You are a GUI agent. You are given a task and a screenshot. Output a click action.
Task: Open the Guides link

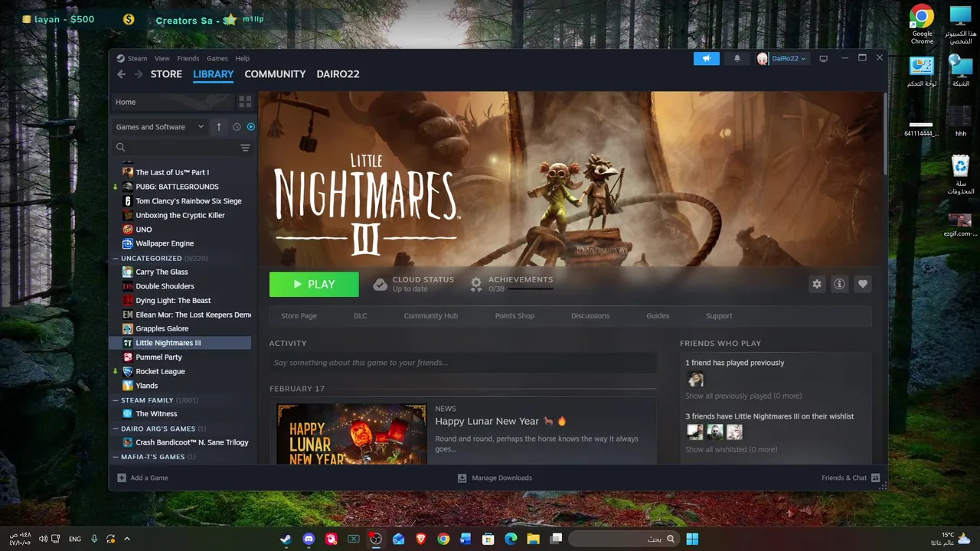click(658, 315)
